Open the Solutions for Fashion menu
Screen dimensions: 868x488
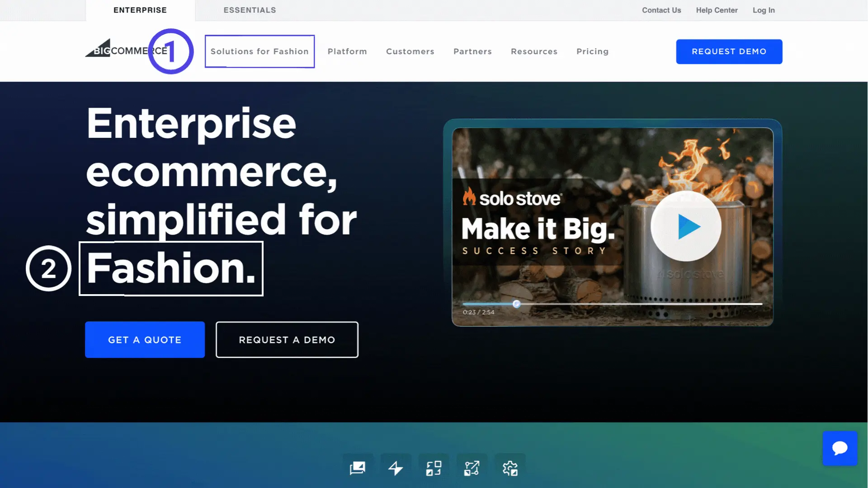pyautogui.click(x=259, y=52)
